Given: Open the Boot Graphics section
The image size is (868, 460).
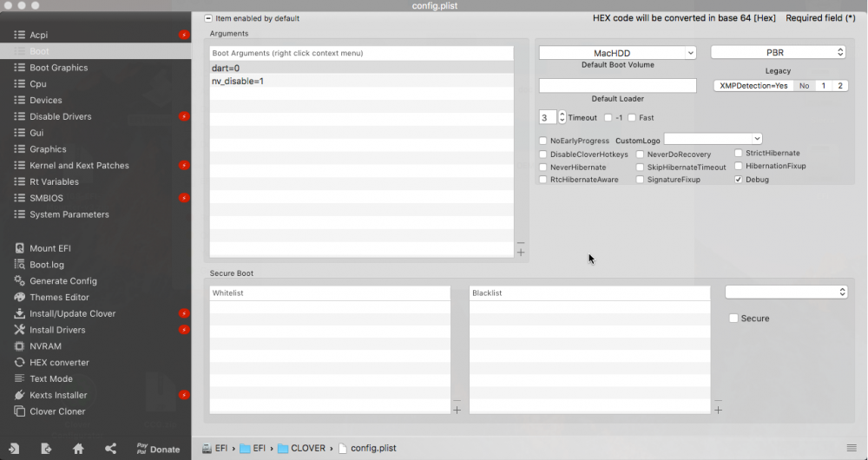Looking at the screenshot, I should pyautogui.click(x=59, y=68).
